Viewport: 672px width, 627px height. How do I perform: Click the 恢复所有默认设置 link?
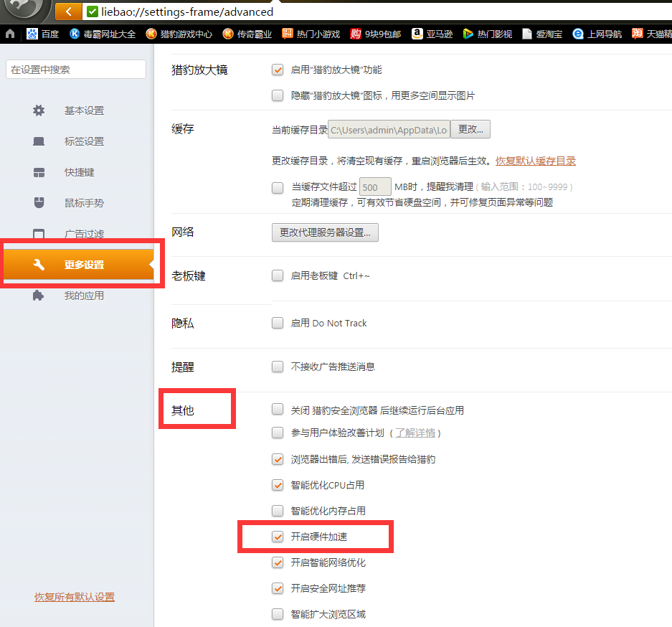click(x=75, y=597)
